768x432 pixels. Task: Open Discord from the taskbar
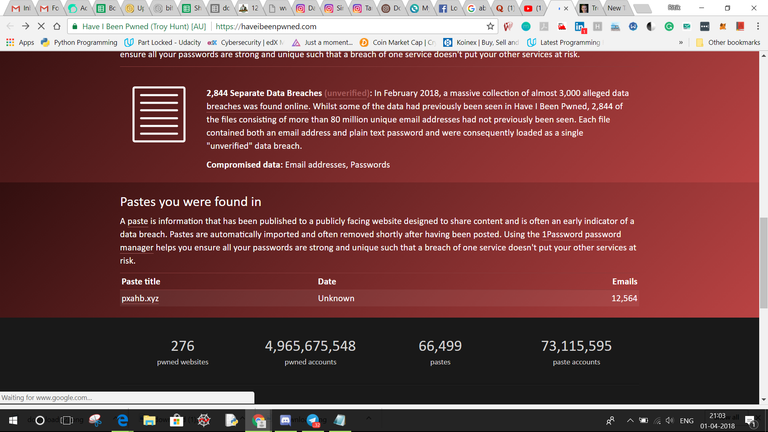[286, 420]
